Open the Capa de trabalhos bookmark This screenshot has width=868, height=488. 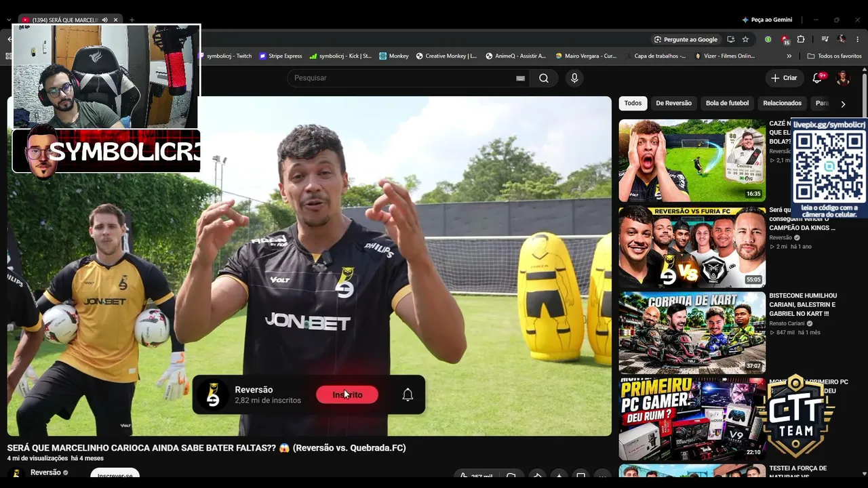[655, 56]
